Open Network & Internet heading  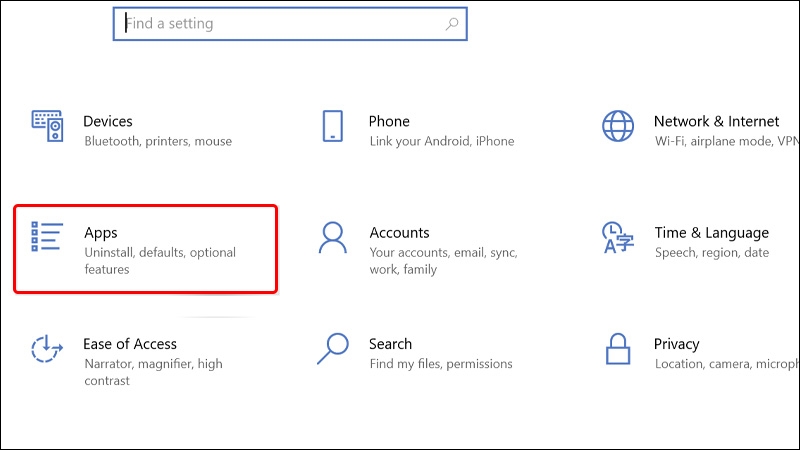[x=716, y=121]
